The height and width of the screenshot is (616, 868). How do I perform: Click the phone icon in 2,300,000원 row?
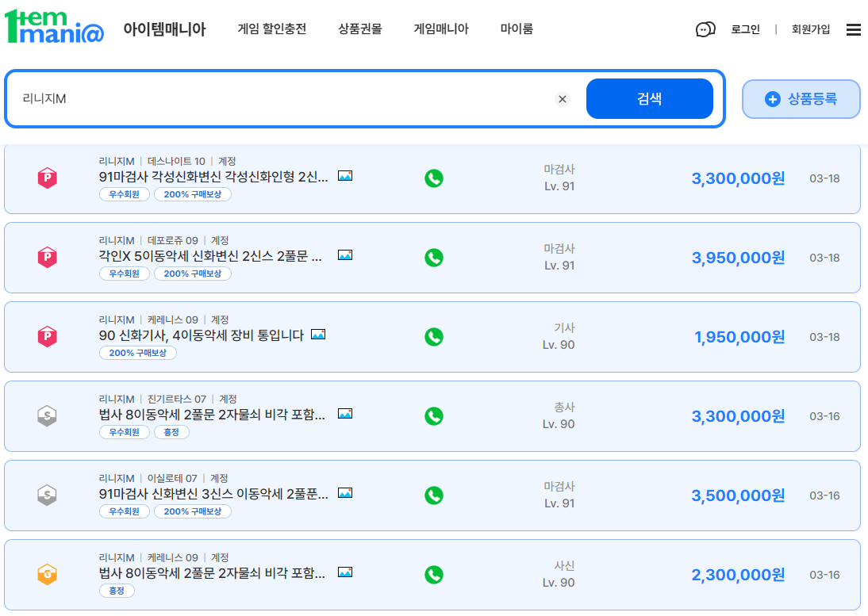(434, 575)
